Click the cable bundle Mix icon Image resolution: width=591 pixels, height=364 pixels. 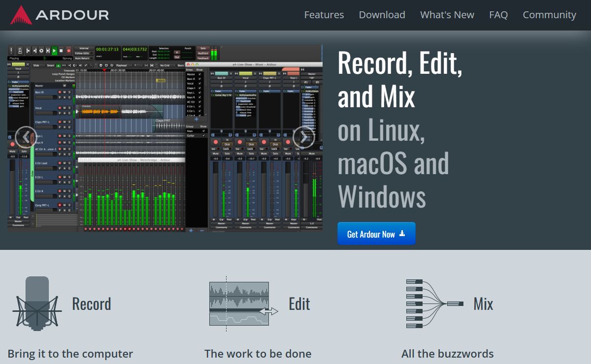tap(435, 303)
